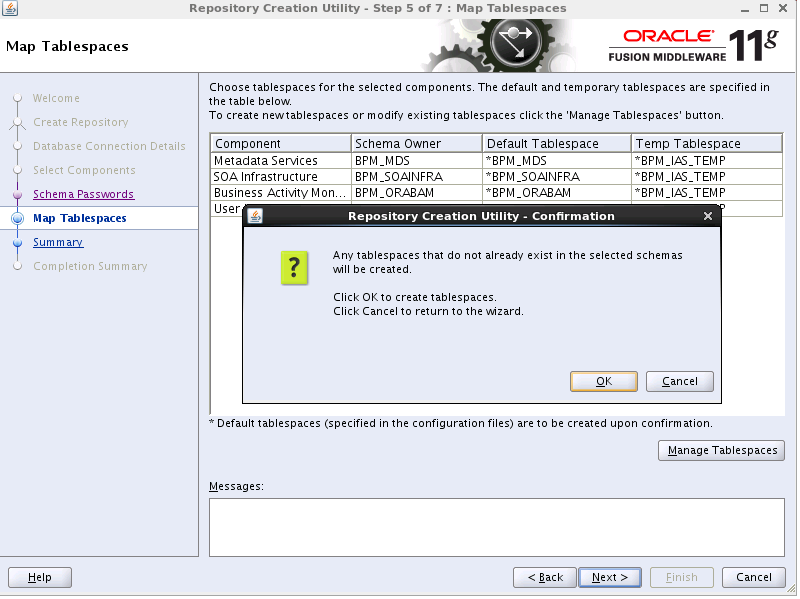This screenshot has width=800, height=599.
Task: Go to the Next step
Action: [610, 578]
